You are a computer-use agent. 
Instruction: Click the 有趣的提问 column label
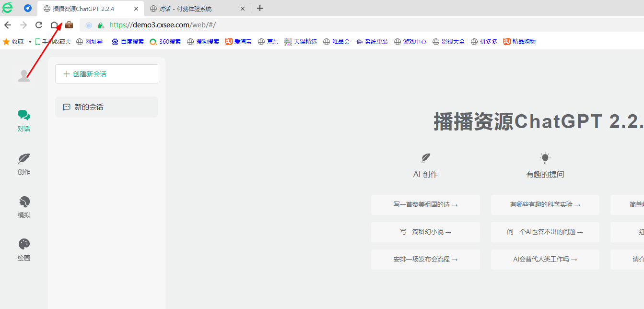545,175
